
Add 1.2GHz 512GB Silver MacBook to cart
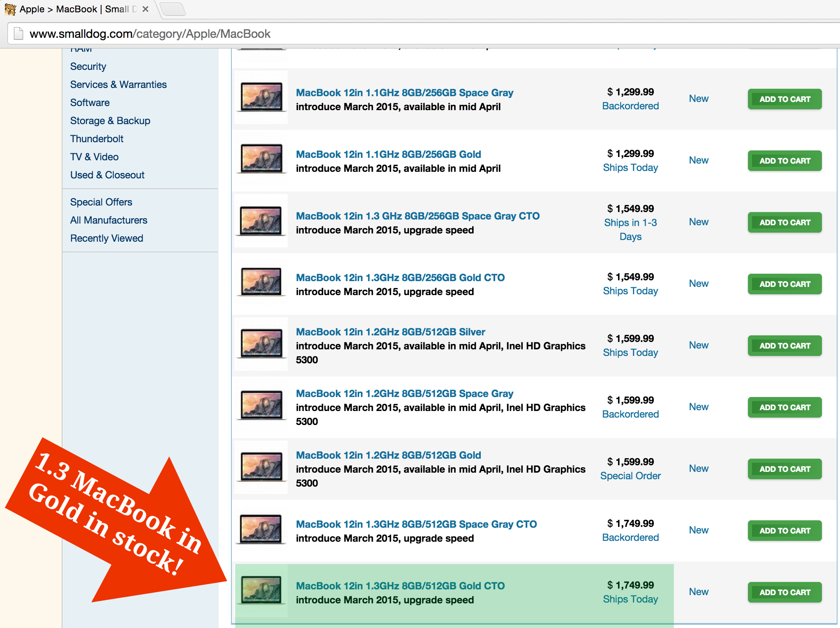pyautogui.click(x=784, y=346)
